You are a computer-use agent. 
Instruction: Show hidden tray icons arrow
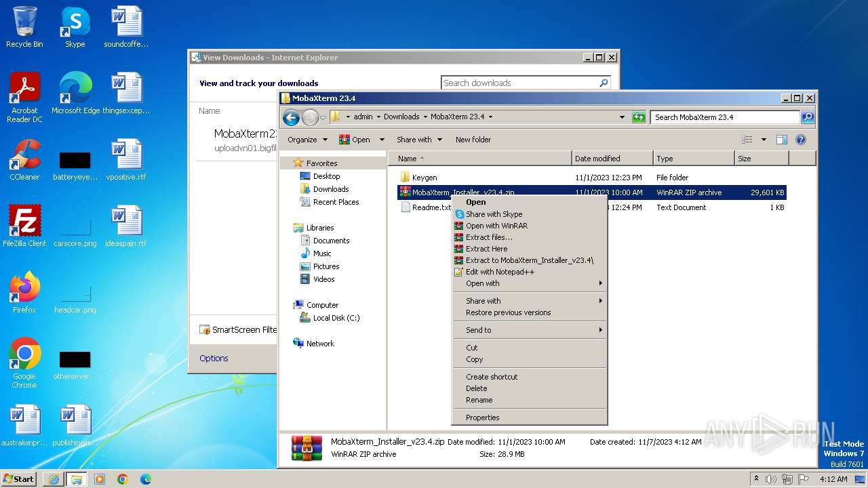(x=756, y=479)
